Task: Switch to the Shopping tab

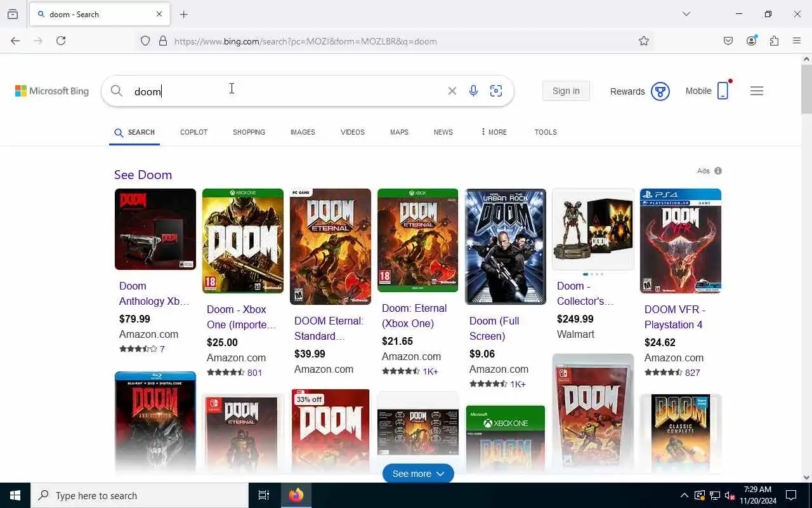Action: 249,132
